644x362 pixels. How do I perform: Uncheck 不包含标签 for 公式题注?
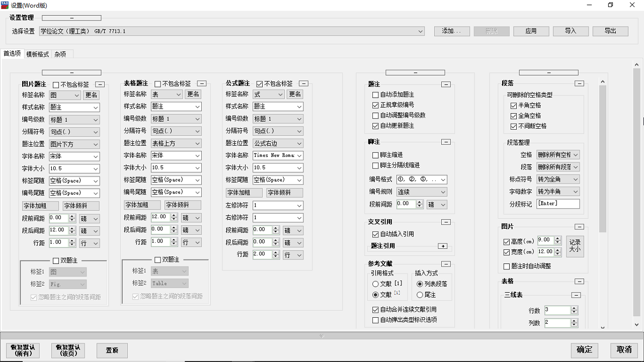tap(261, 83)
